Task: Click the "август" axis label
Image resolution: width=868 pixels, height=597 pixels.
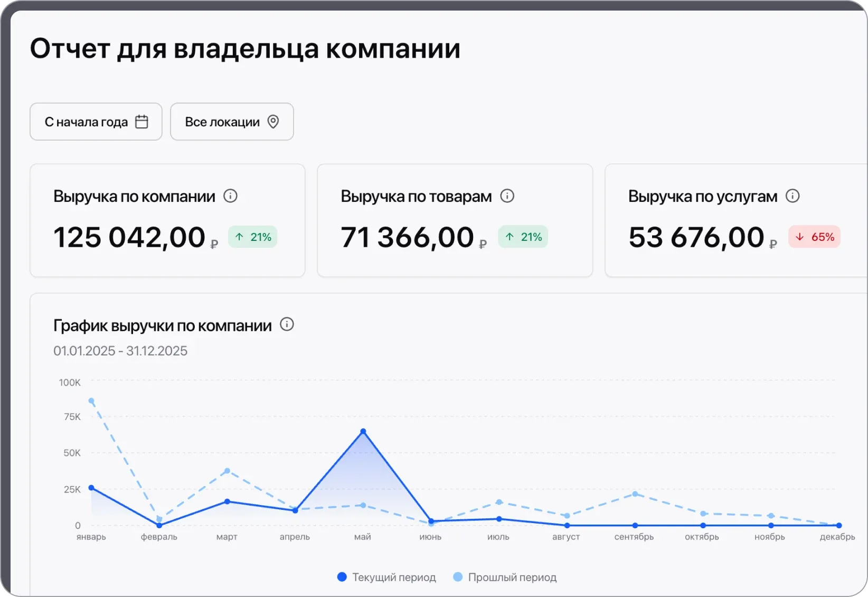Action: tap(566, 537)
